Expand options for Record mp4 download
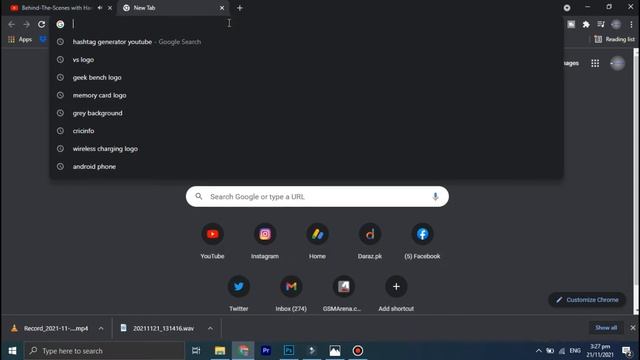The height and width of the screenshot is (360, 640). coord(101,329)
